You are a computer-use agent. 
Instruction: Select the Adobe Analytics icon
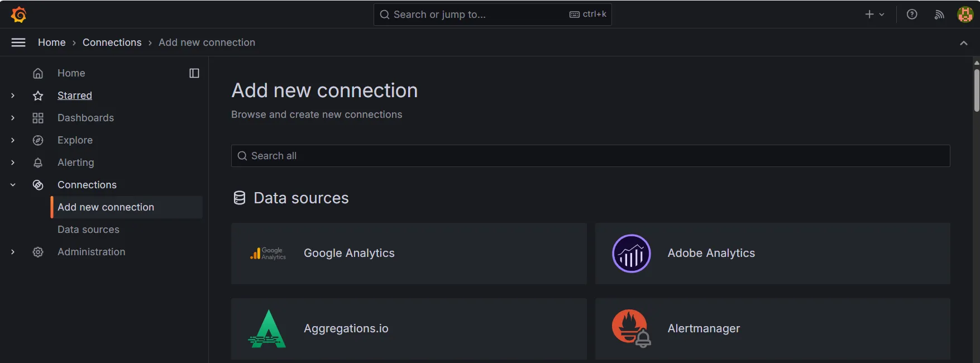(x=631, y=254)
